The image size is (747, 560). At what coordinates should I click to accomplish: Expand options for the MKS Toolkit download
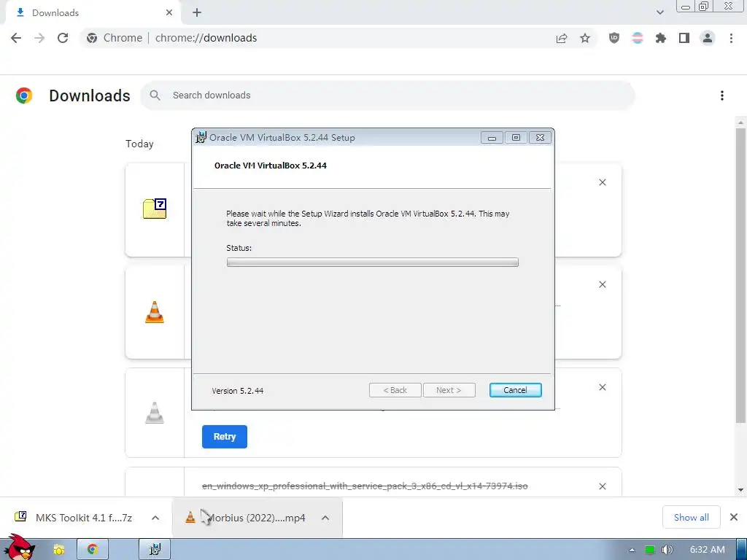155,518
